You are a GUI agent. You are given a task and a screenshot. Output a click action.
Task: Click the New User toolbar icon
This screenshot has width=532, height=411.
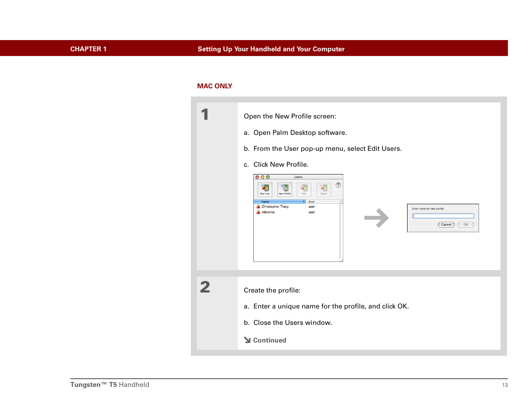click(x=265, y=189)
